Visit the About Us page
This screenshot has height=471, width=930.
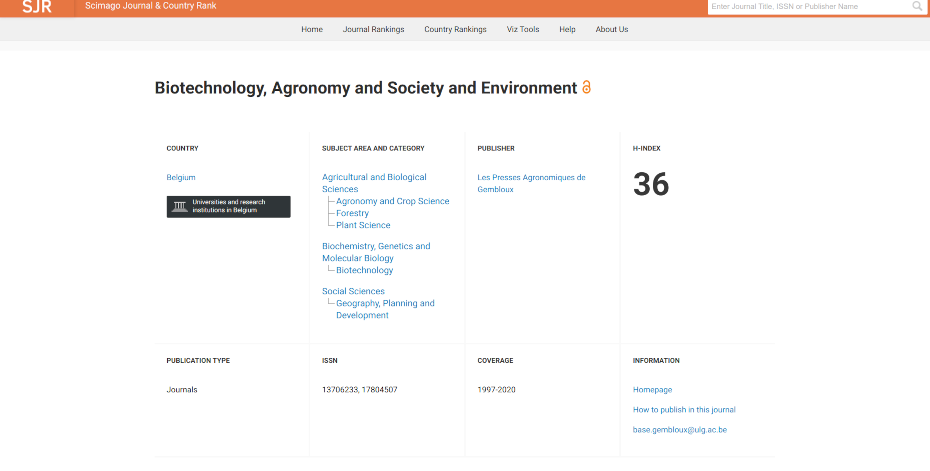click(612, 29)
